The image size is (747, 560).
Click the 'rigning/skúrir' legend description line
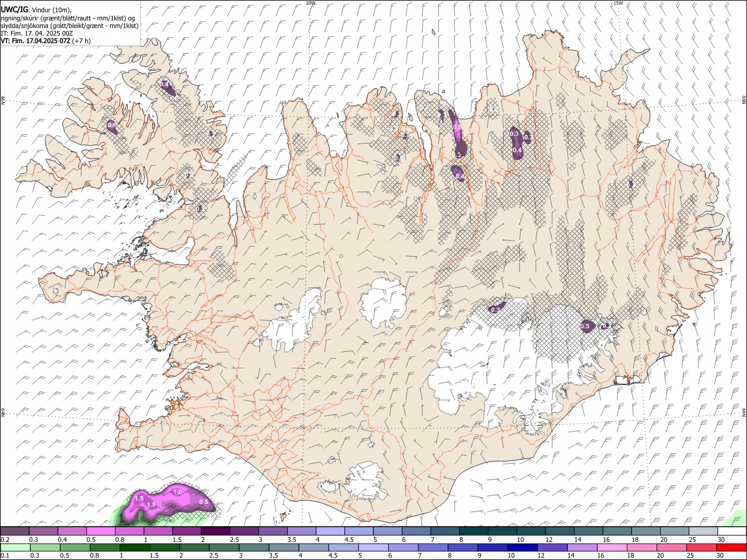(68, 17)
